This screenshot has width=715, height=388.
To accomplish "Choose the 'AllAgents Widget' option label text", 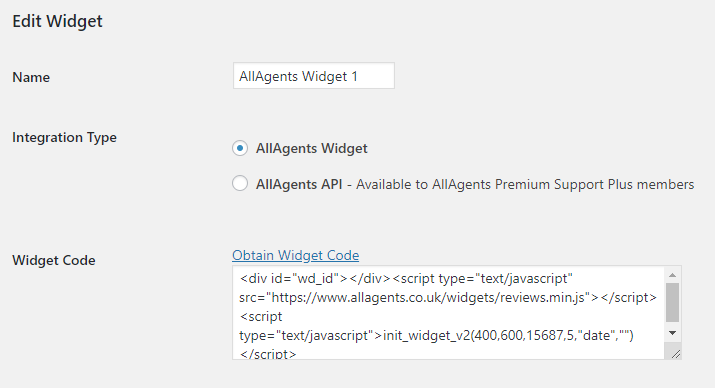I will click(311, 148).
